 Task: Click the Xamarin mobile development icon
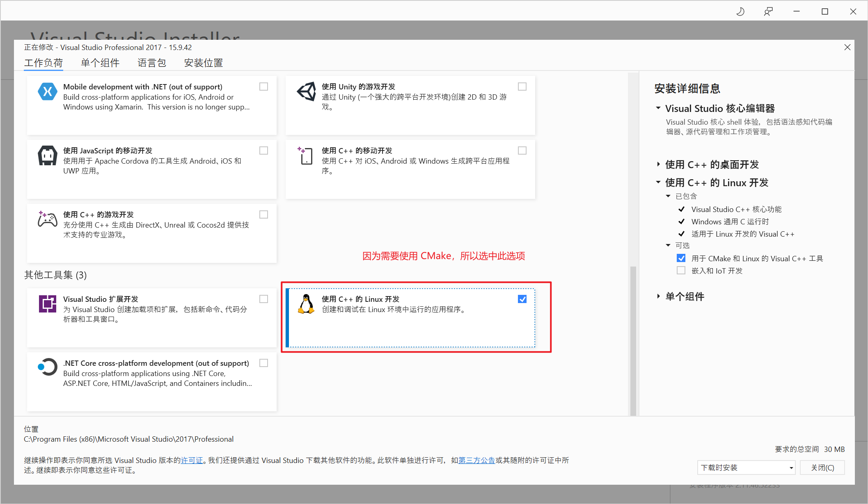[x=47, y=91]
